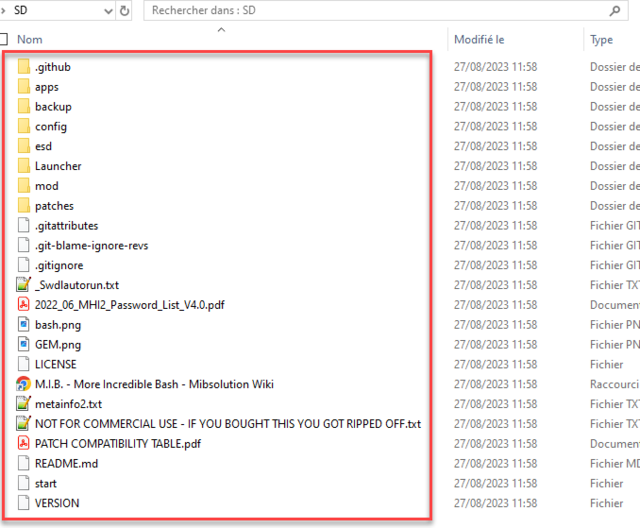
Task: Sort by the Type column header
Action: (x=601, y=40)
